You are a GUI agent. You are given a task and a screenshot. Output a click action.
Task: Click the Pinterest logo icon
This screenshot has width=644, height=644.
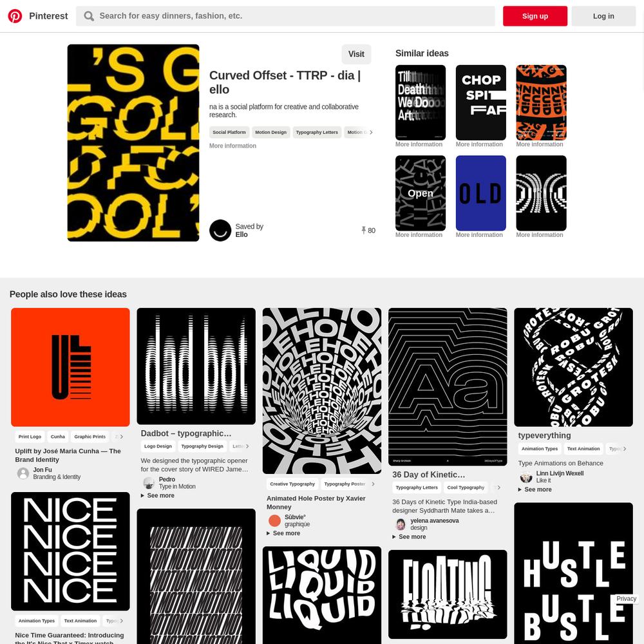point(15,16)
